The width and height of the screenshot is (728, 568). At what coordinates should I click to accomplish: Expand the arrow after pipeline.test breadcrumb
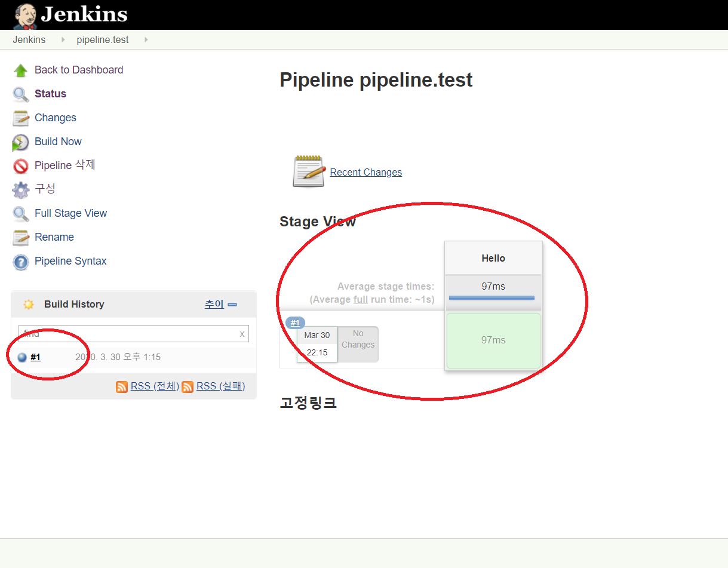pos(146,40)
